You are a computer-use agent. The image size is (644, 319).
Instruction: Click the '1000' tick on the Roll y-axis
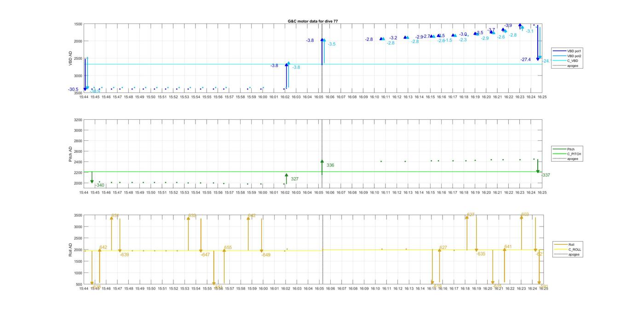(78, 273)
